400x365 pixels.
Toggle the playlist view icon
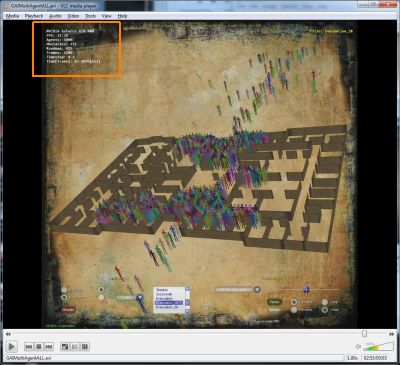tap(85, 347)
